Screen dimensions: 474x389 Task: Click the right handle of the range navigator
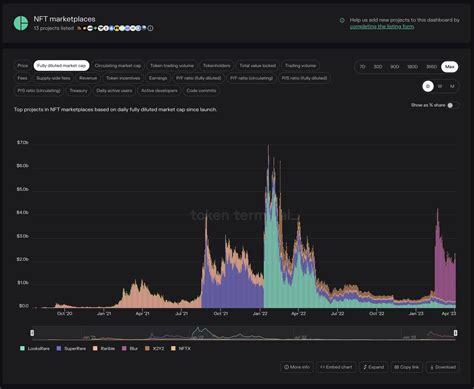pyautogui.click(x=455, y=333)
